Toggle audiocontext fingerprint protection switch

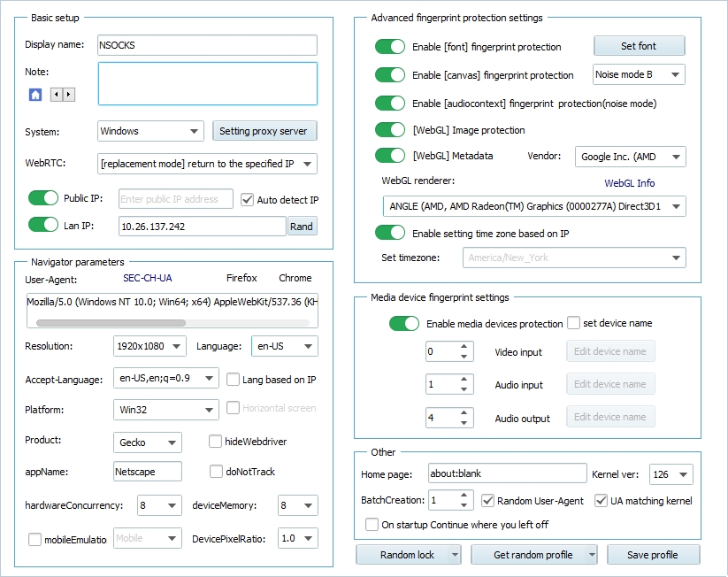[x=390, y=104]
